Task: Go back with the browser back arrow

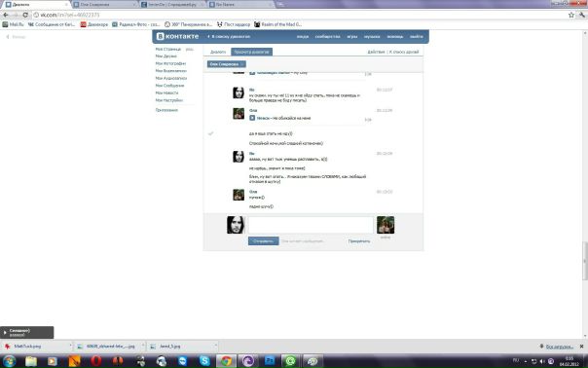Action: (6, 15)
